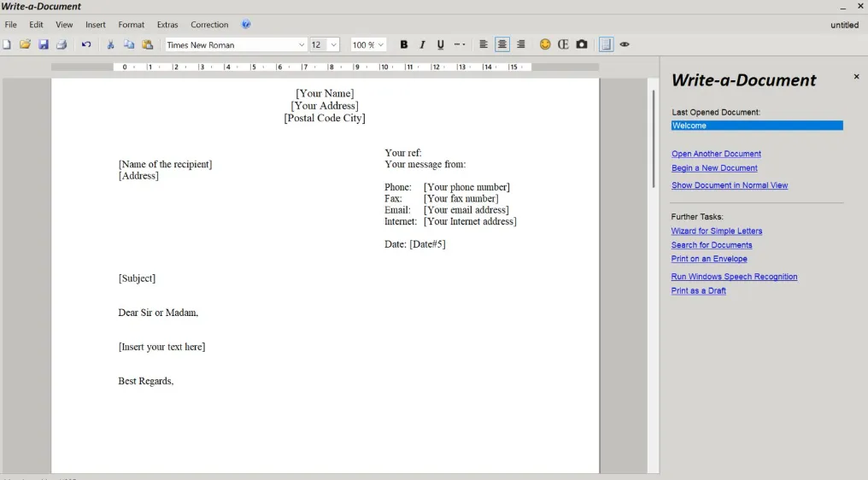
Task: Click the Your message from: line
Action: (x=425, y=165)
